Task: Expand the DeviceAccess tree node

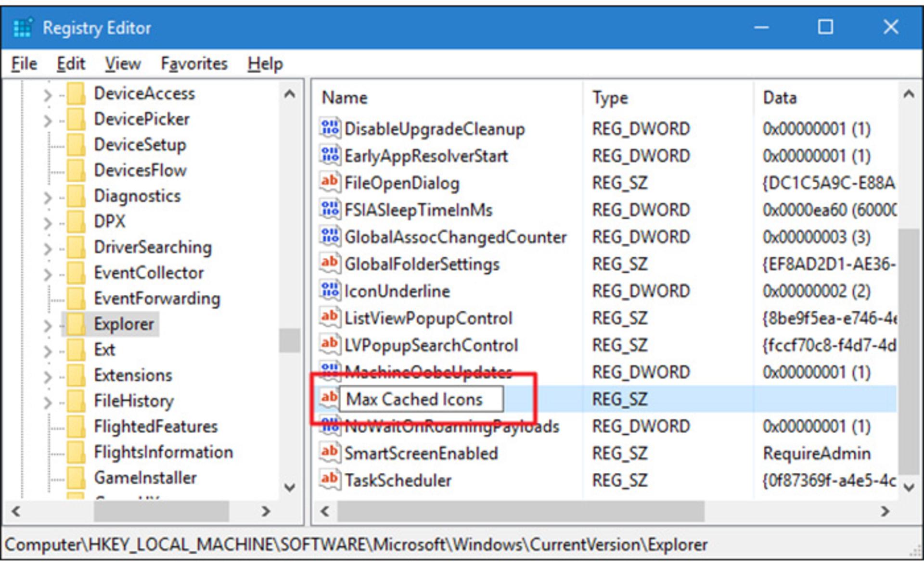Action: pos(47,95)
